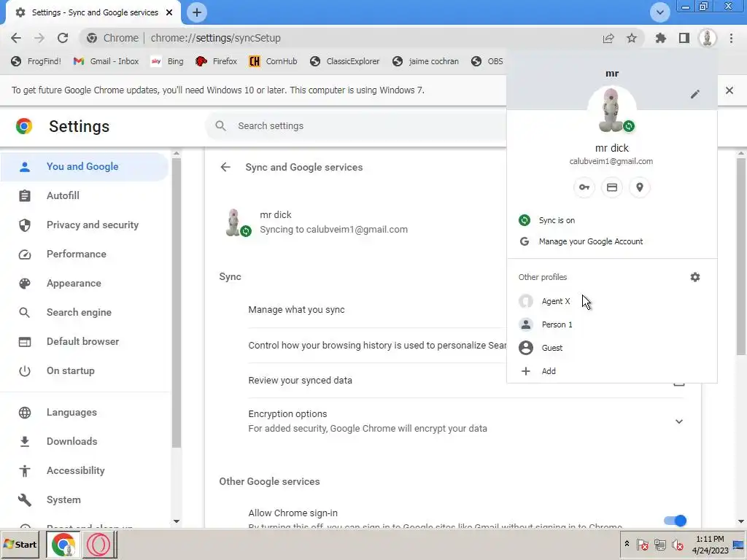Show hidden system tray icons
The width and height of the screenshot is (747, 560).
click(627, 544)
